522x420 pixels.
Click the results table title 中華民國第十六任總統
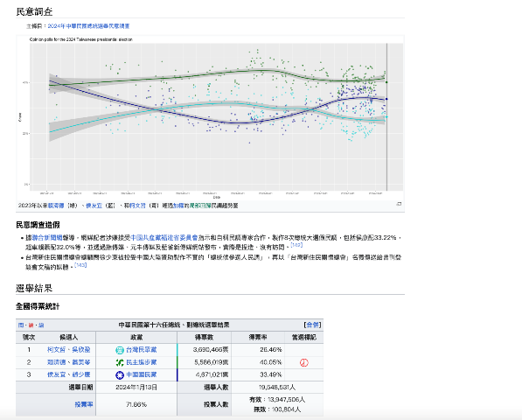[x=174, y=325]
